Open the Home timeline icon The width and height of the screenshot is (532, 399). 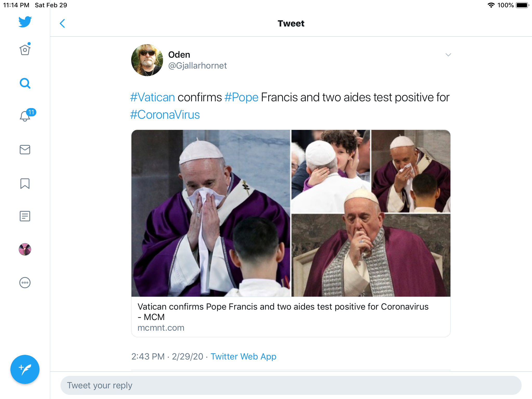(25, 50)
